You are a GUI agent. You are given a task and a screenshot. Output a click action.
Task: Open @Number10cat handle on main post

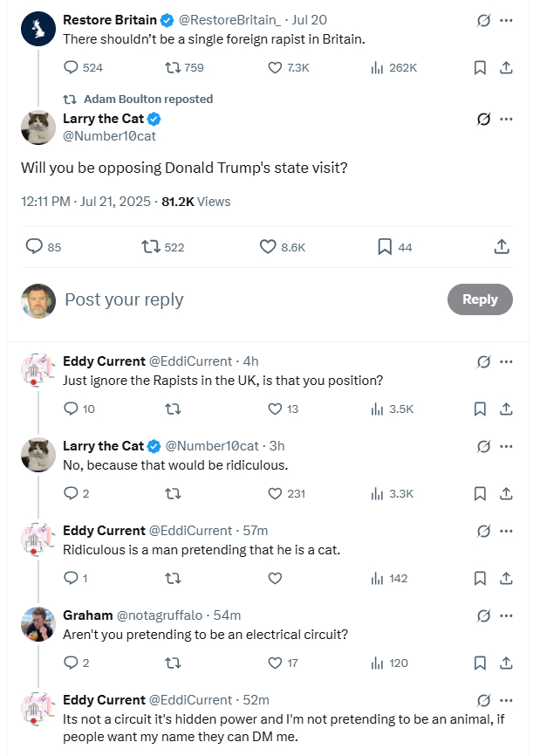click(109, 135)
